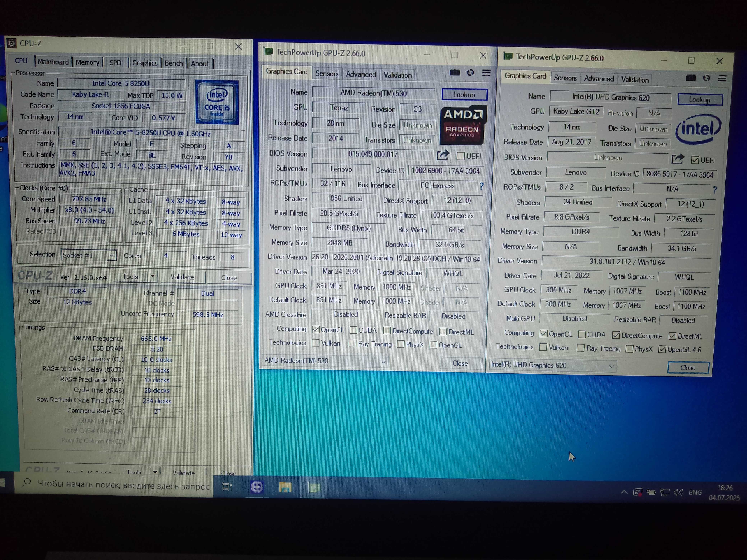Open GPU-Z taskbar icon

click(314, 487)
